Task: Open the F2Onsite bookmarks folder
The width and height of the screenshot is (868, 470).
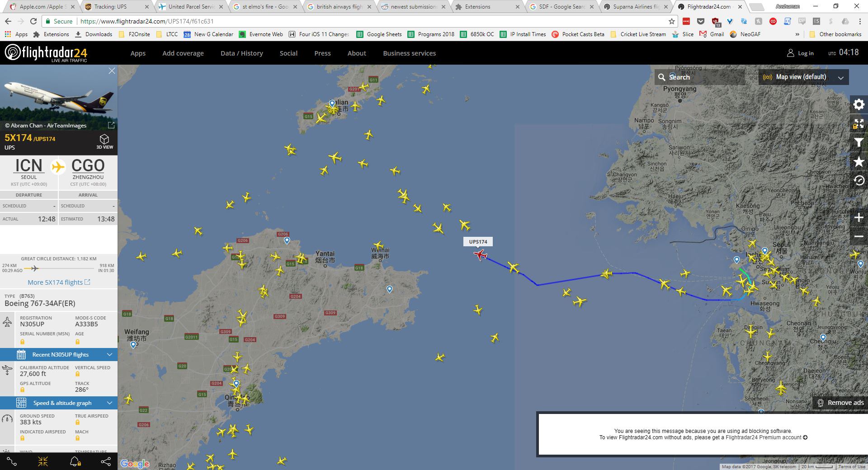Action: [134, 34]
